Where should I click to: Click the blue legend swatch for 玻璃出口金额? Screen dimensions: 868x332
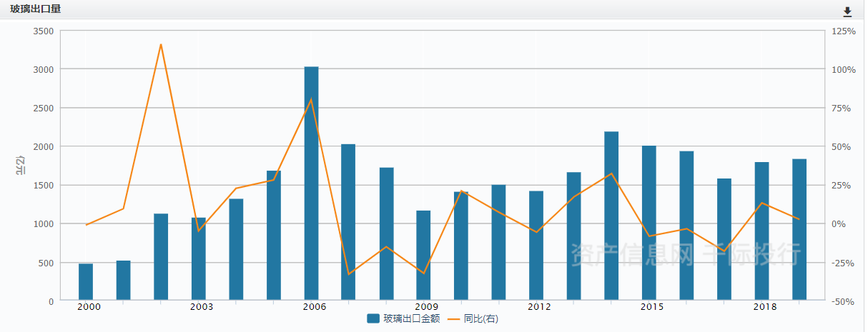coord(373,318)
